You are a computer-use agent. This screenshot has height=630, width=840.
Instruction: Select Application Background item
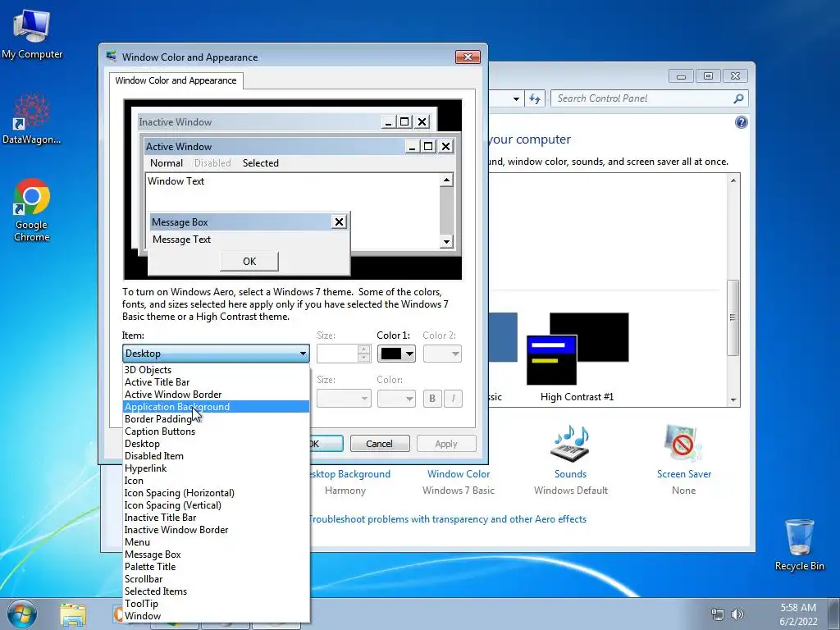click(x=216, y=407)
